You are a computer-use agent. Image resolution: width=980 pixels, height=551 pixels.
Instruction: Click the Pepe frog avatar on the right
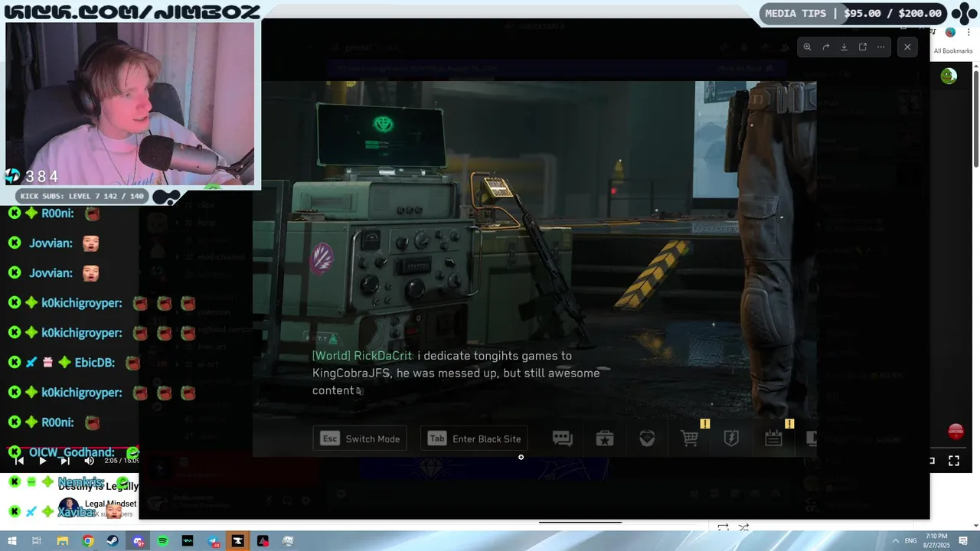(x=949, y=76)
